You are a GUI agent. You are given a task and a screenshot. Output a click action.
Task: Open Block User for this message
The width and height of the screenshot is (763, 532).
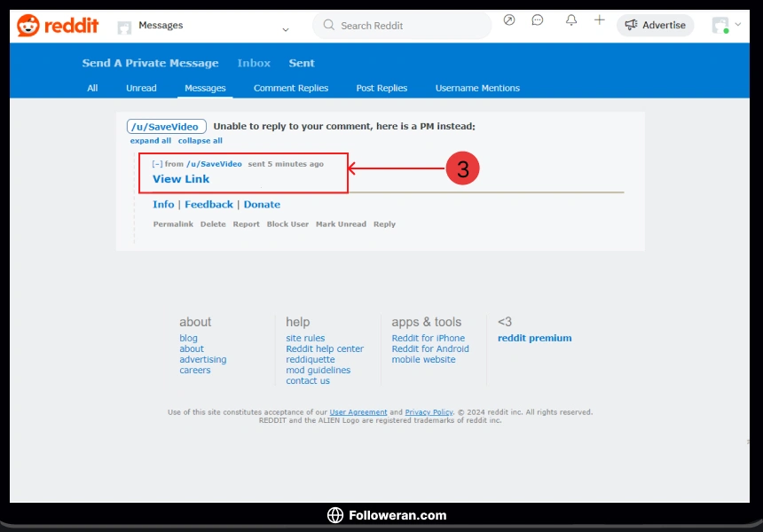tap(287, 224)
